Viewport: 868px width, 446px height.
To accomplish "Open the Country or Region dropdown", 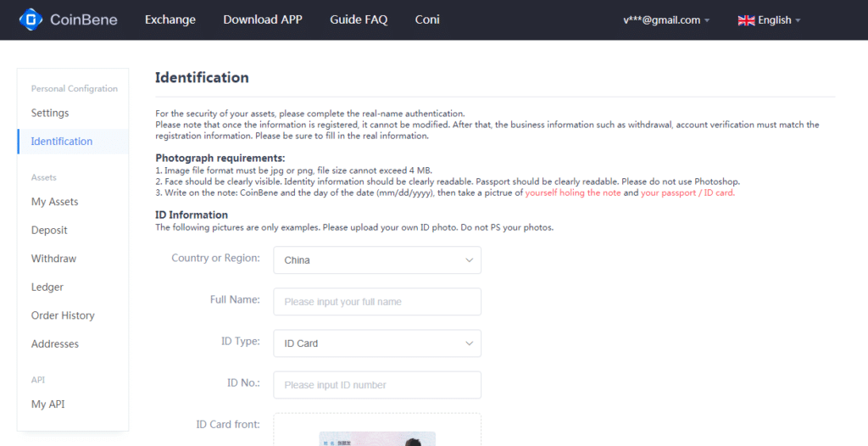I will click(x=377, y=260).
